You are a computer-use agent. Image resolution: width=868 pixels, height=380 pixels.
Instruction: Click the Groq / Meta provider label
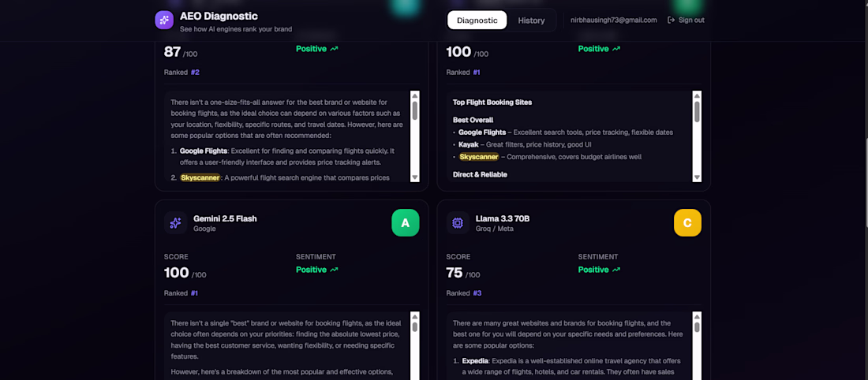[x=494, y=229]
